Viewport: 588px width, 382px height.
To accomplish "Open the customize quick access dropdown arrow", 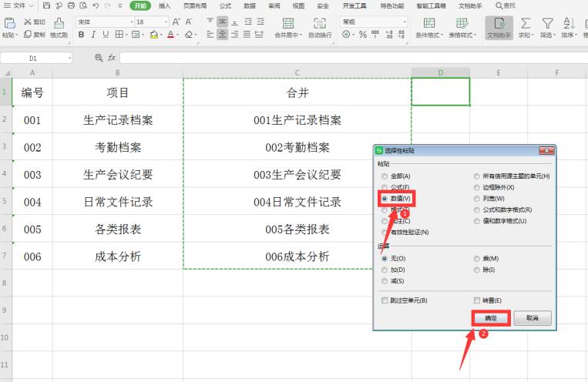I will tap(120, 5).
